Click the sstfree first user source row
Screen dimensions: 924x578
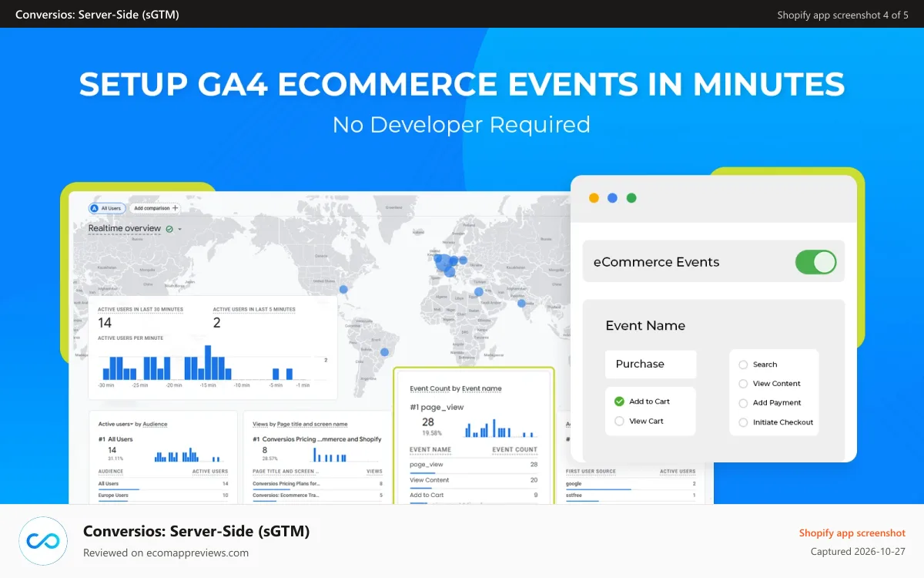631,496
